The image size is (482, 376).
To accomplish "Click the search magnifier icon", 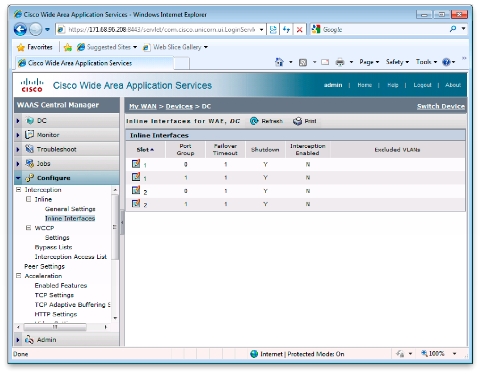I will click(x=453, y=29).
